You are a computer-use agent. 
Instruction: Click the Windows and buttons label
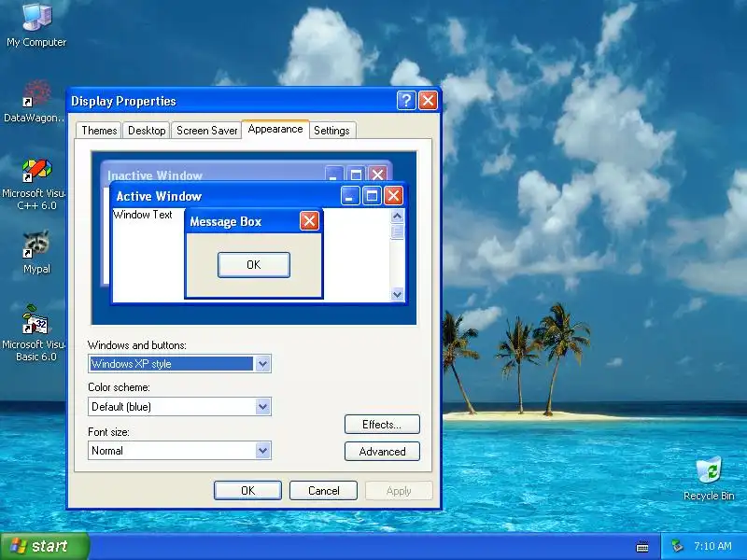click(x=136, y=344)
